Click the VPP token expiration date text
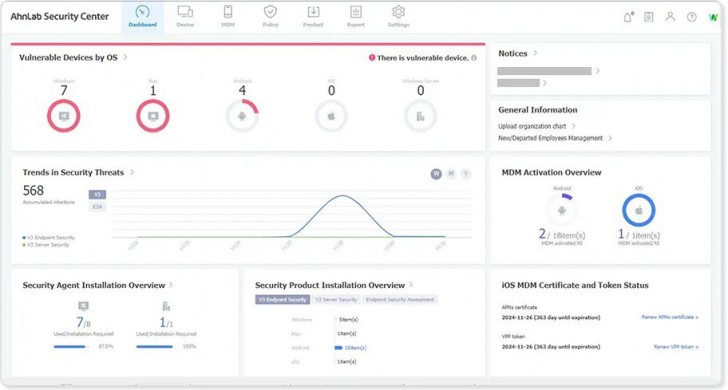 (551, 347)
